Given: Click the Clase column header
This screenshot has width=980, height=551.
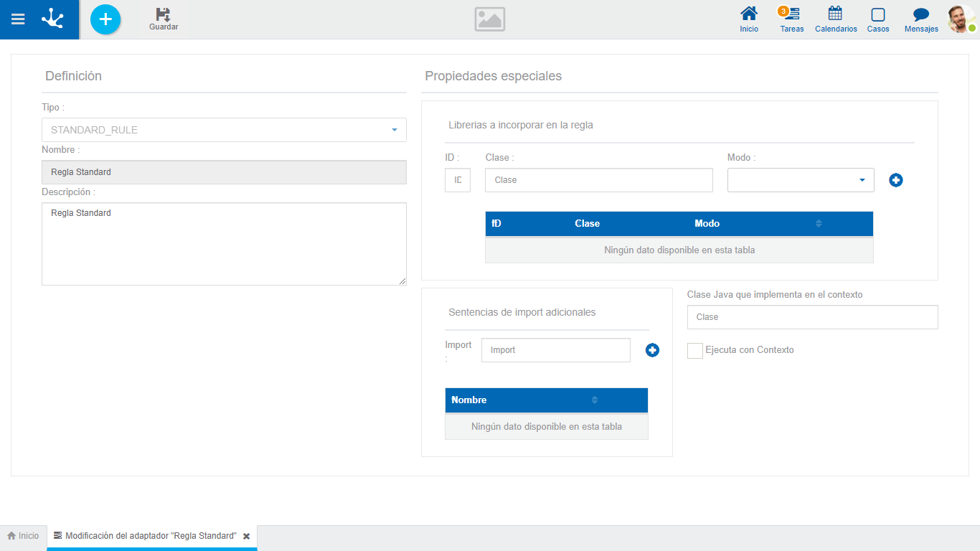Looking at the screenshot, I should click(587, 224).
